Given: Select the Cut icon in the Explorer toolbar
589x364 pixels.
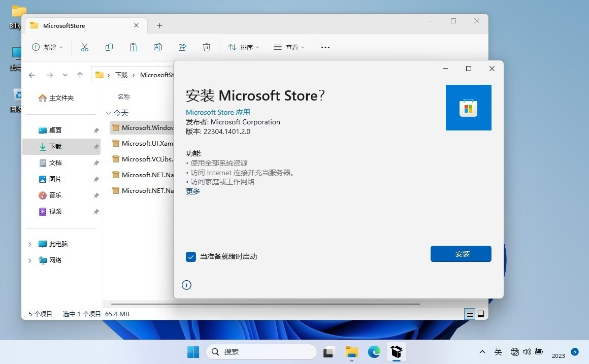Looking at the screenshot, I should 85,47.
